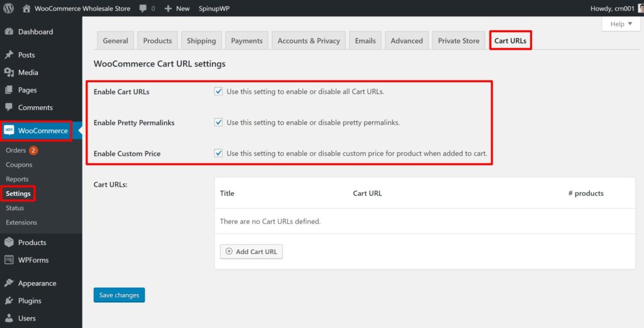Click the Pages icon in sidebar
Viewport: 644px width, 328px height.
coord(9,90)
